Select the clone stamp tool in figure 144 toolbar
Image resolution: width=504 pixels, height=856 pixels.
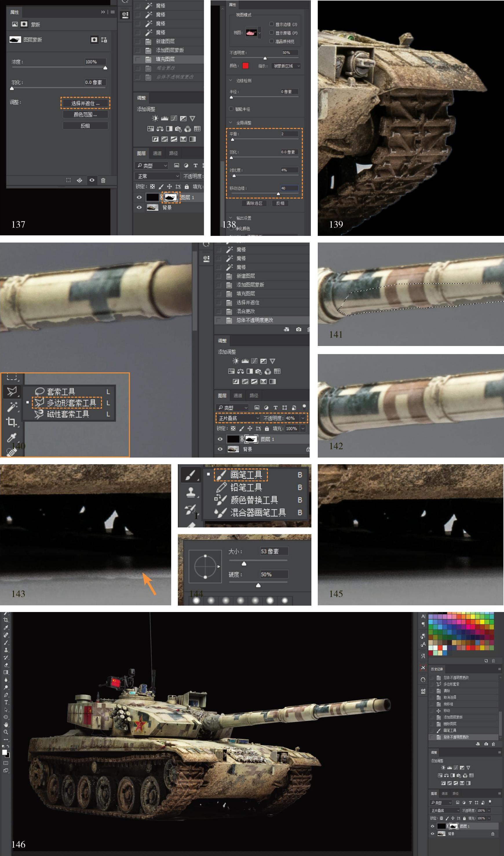click(191, 492)
